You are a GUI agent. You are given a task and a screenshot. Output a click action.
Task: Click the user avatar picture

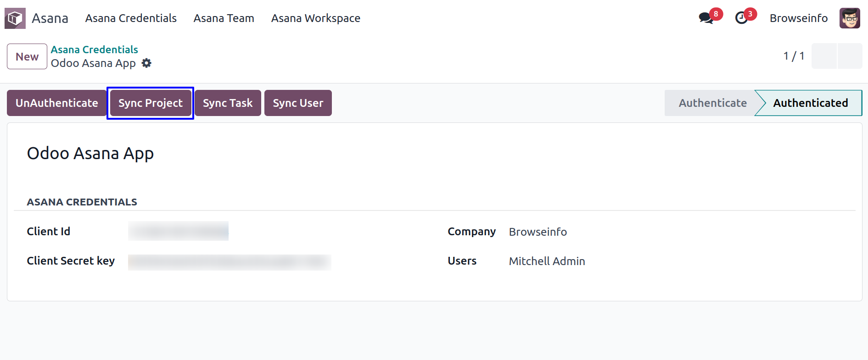(x=850, y=18)
